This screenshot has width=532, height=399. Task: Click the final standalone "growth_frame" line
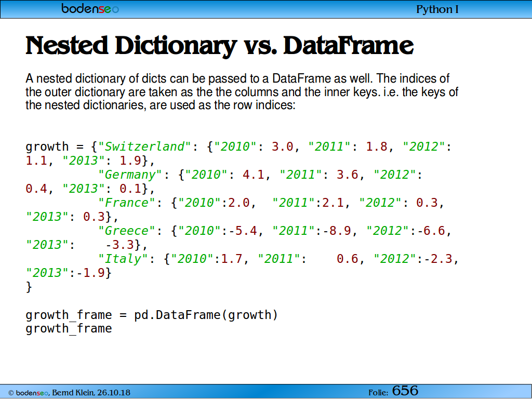pos(69,329)
